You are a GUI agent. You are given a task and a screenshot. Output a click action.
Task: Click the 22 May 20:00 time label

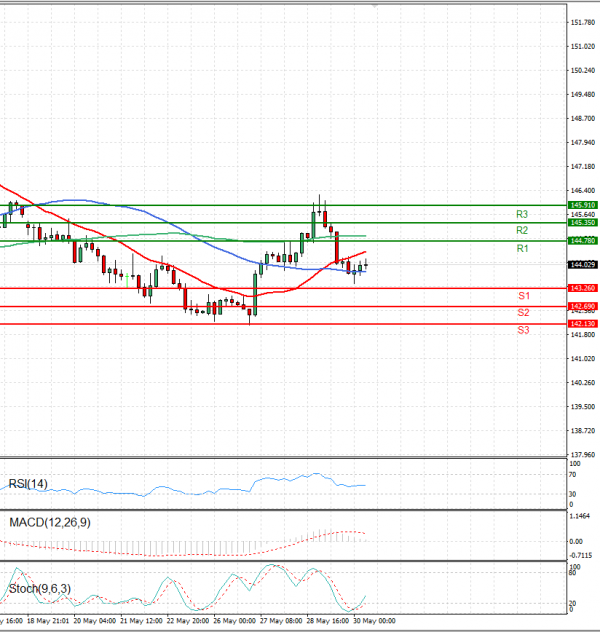(x=188, y=621)
